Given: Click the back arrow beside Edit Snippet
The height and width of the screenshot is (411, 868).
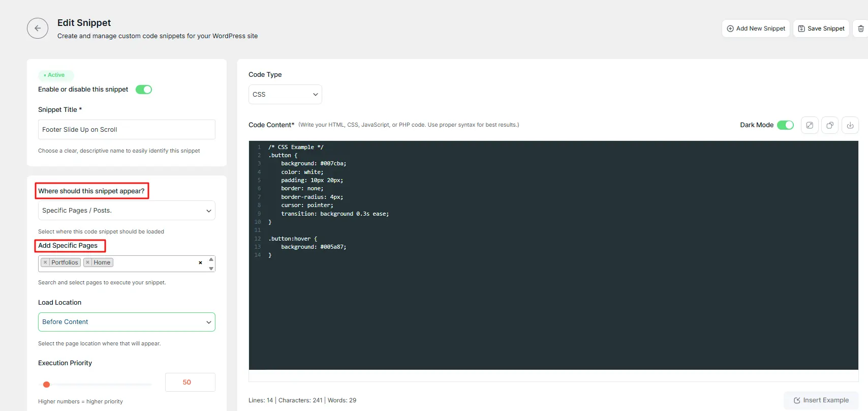Looking at the screenshot, I should pyautogui.click(x=38, y=28).
